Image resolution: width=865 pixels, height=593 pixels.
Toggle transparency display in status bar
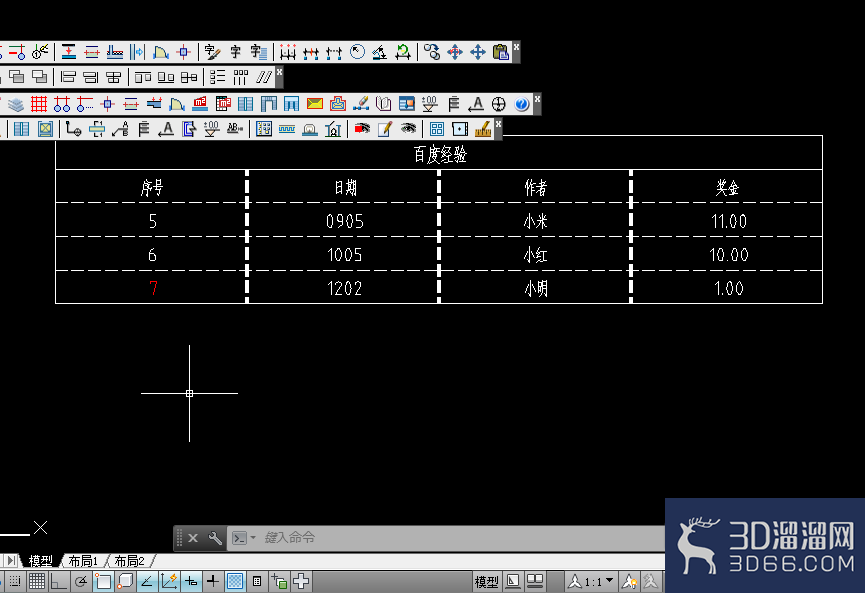pos(235,581)
